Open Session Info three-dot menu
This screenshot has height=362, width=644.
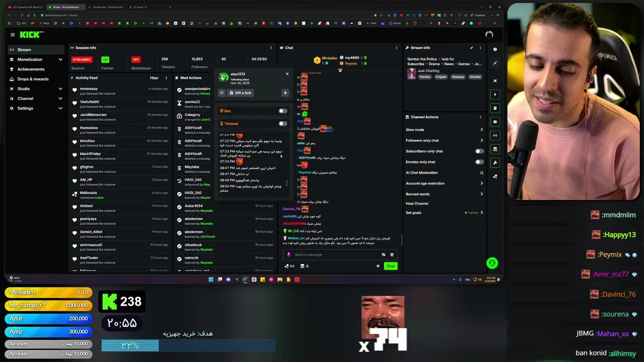[x=271, y=48]
